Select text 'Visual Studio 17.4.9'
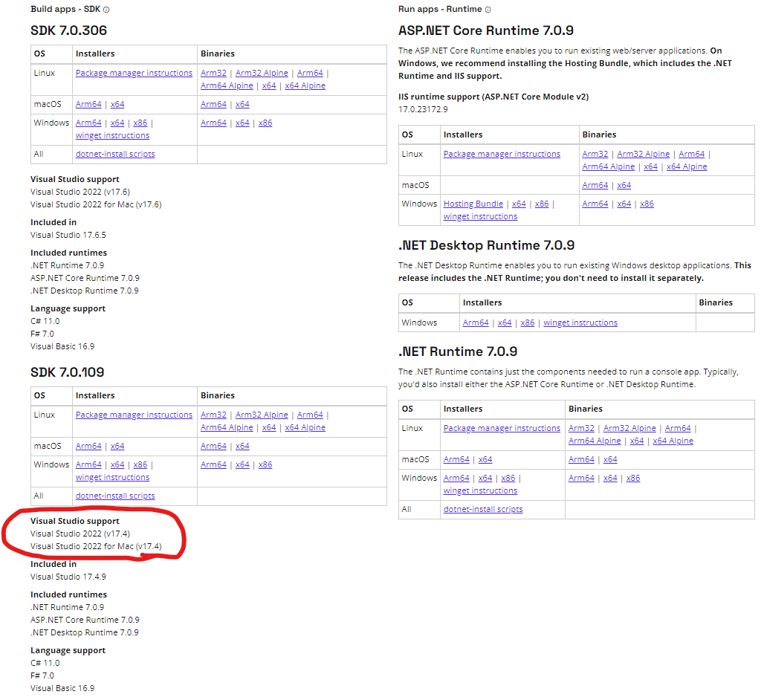This screenshot has height=700, width=764. coord(68,577)
